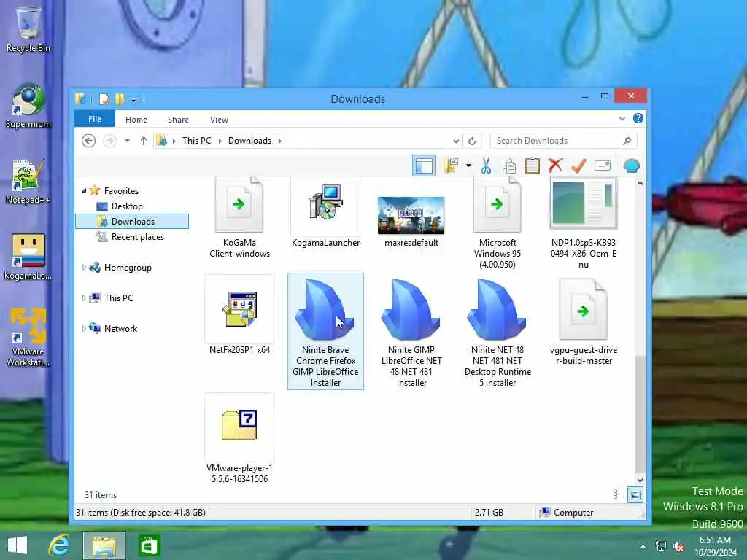Go back with the Back arrow
The width and height of the screenshot is (747, 560).
pyautogui.click(x=88, y=141)
